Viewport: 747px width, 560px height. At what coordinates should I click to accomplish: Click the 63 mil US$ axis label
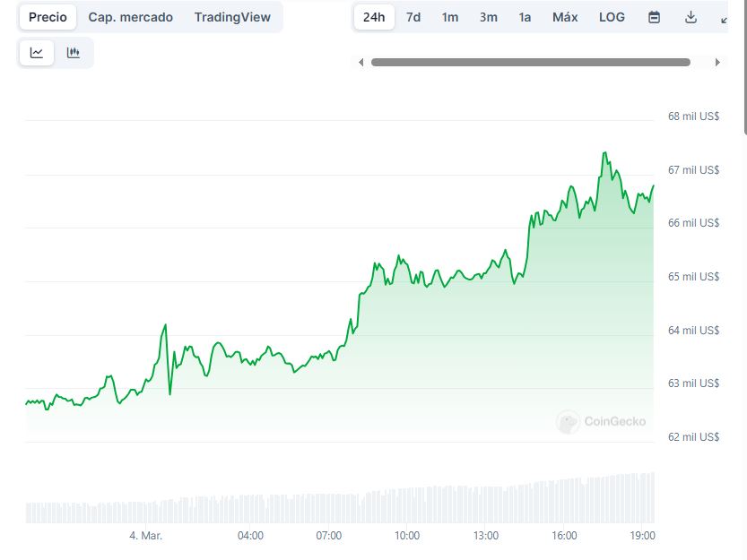pyautogui.click(x=694, y=383)
